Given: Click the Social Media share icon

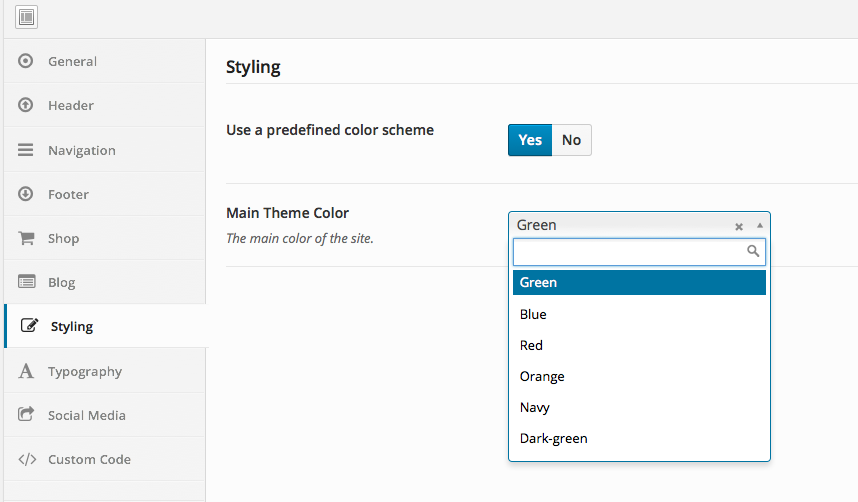Looking at the screenshot, I should (x=27, y=415).
